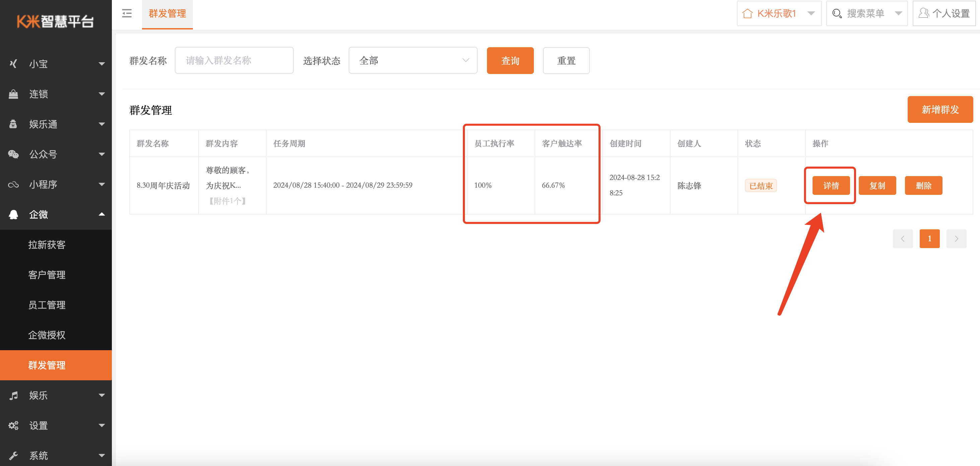Expand the 小宝 sidebar menu
980x466 pixels.
(56, 64)
